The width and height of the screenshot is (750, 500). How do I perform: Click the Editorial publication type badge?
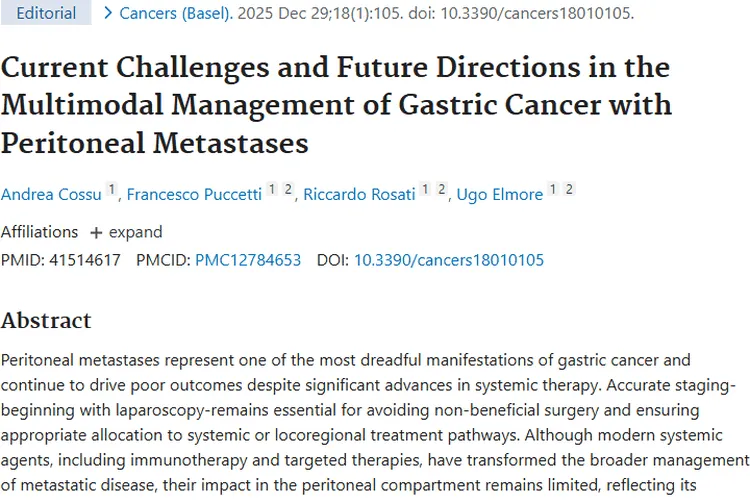point(47,14)
